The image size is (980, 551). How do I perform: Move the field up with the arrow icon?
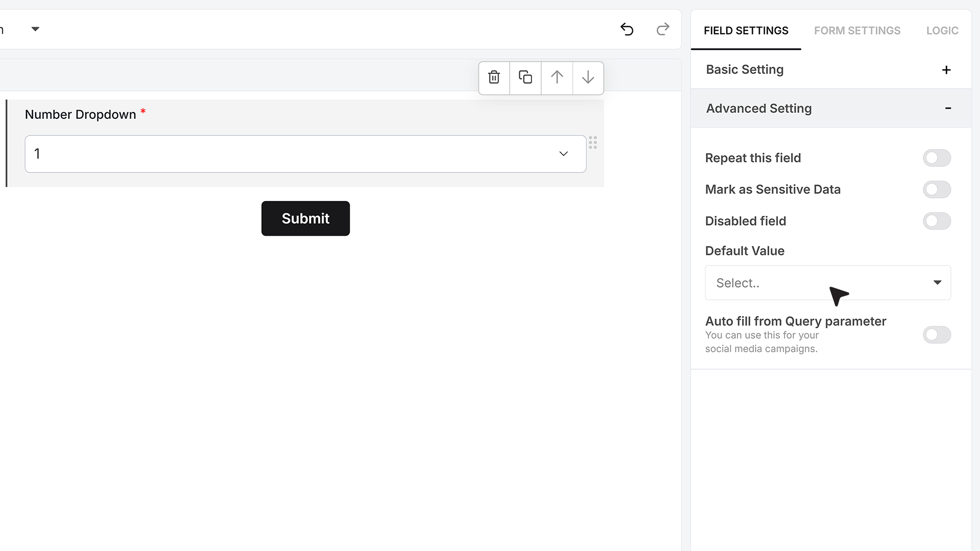pyautogui.click(x=557, y=78)
